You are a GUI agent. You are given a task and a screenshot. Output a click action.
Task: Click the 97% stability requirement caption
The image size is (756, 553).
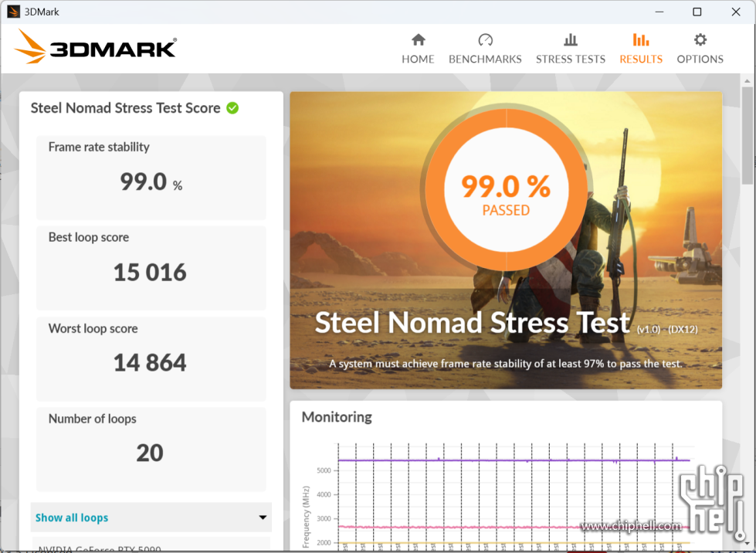(506, 364)
